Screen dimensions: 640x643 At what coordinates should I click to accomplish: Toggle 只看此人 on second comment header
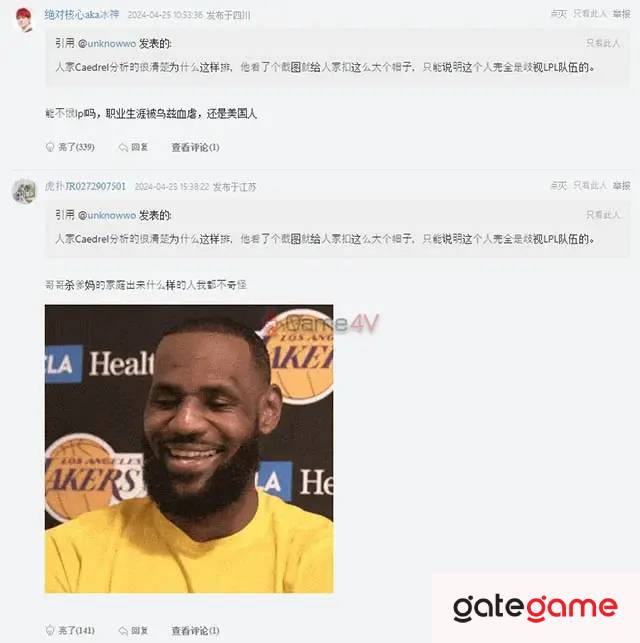tap(590, 186)
